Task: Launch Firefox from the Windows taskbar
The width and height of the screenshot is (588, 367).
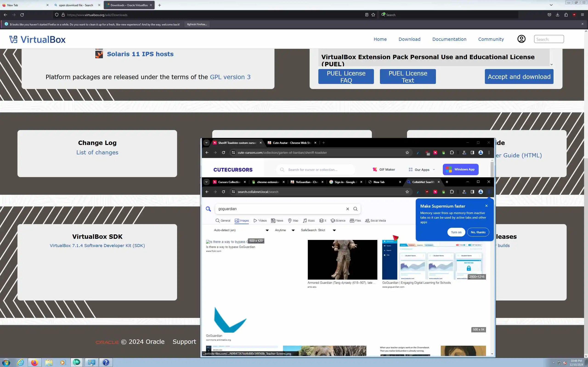Action: click(x=34, y=363)
